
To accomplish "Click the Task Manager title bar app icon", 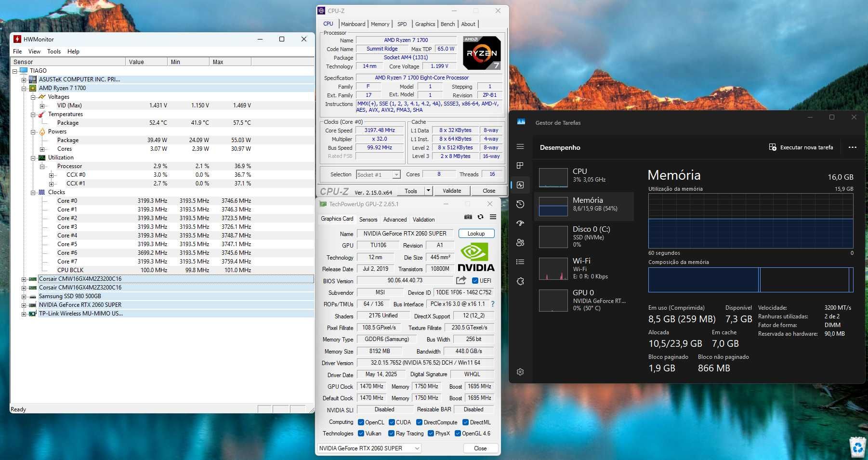I will (x=521, y=122).
